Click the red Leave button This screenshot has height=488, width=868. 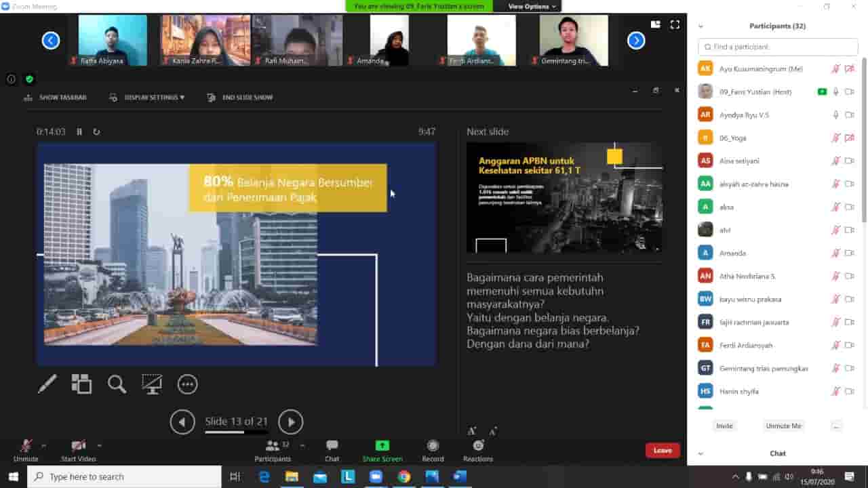pos(663,451)
